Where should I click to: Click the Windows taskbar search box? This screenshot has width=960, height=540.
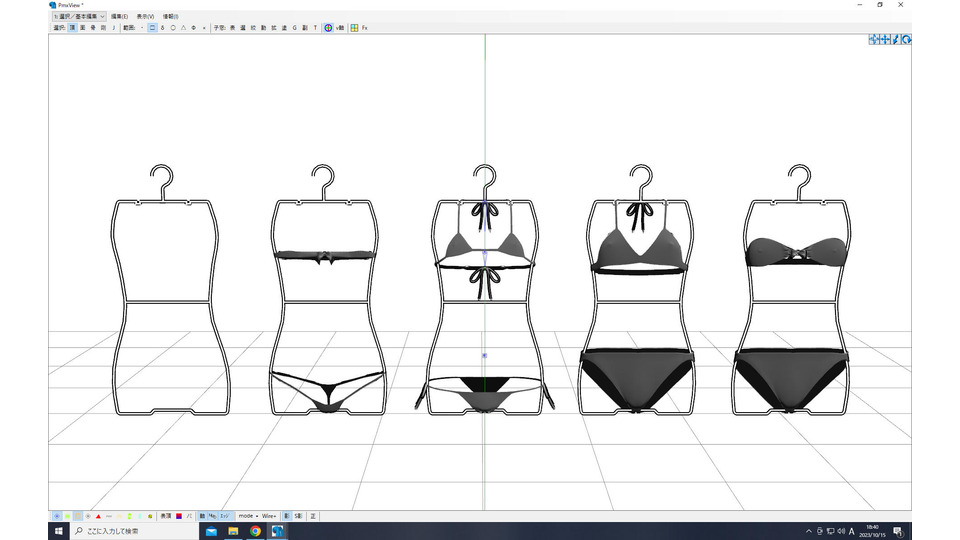[135, 531]
